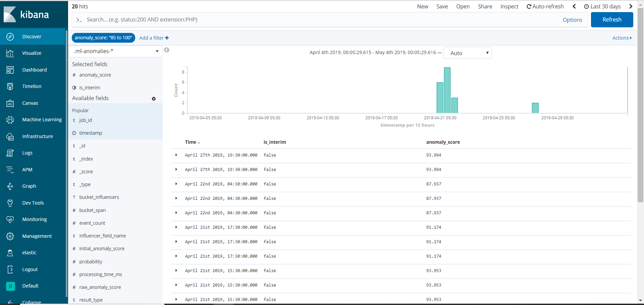Click Share in top menu

coord(485,6)
